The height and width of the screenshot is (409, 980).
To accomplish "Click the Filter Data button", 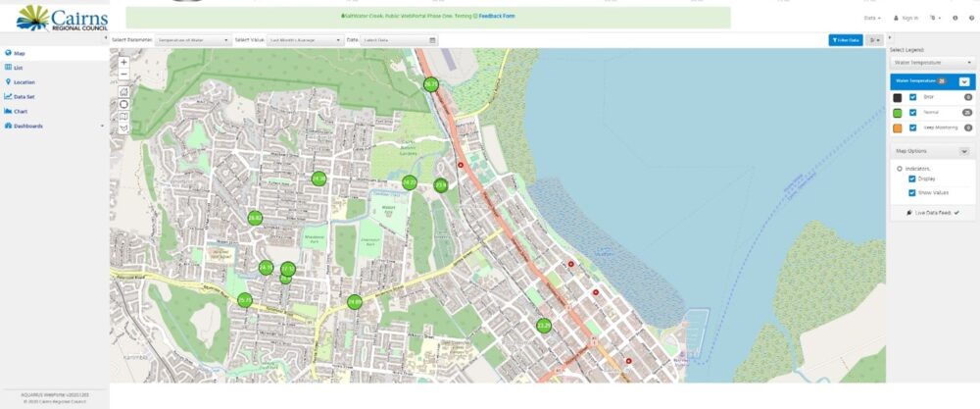I will pyautogui.click(x=845, y=40).
